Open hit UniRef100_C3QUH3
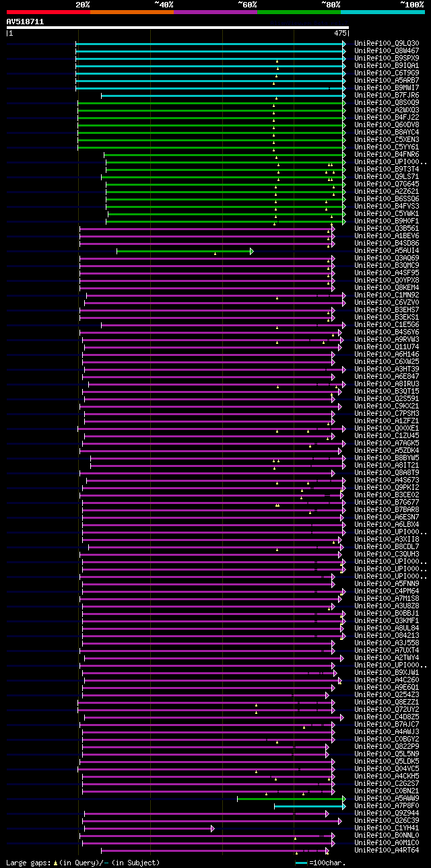The height and width of the screenshot is (868, 431). pos(387,554)
